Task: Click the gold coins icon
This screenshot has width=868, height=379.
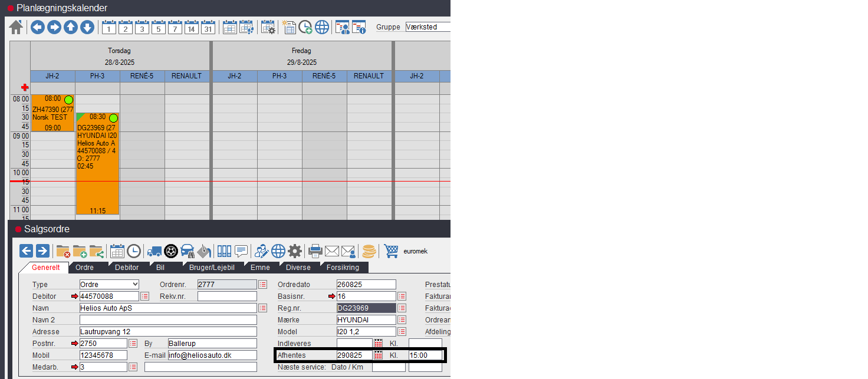Action: click(369, 251)
